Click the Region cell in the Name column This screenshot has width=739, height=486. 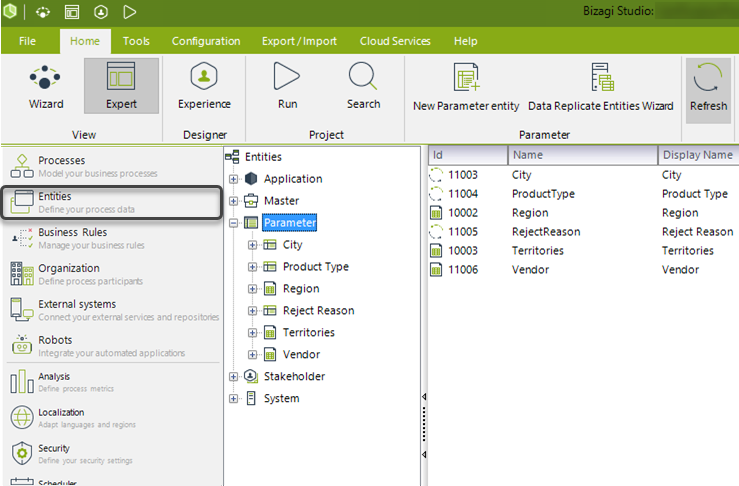coord(530,213)
